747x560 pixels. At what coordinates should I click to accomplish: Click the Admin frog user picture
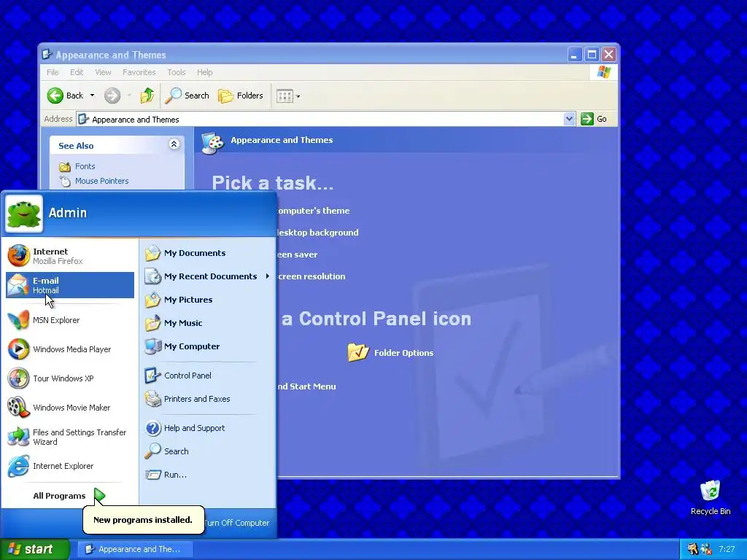[x=24, y=214]
